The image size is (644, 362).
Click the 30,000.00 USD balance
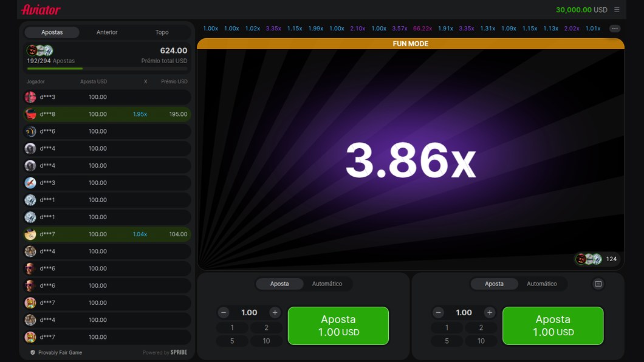(581, 10)
